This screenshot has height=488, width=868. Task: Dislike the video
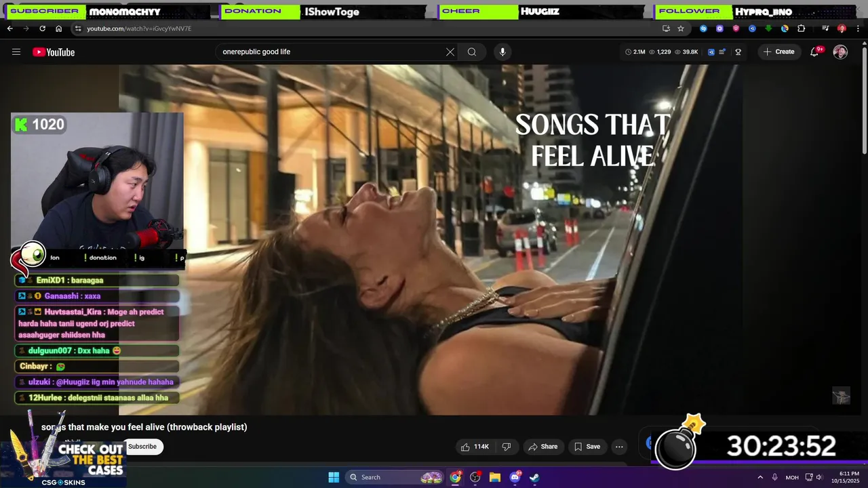[506, 447]
